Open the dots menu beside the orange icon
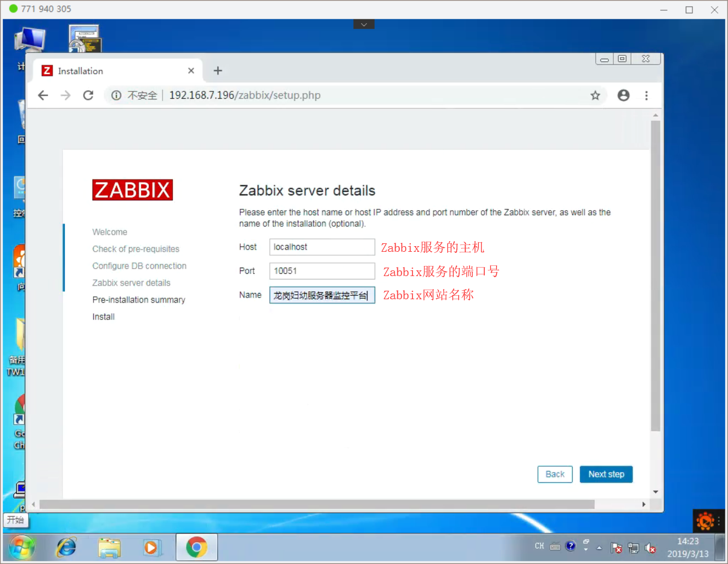This screenshot has width=728, height=564. [x=719, y=521]
